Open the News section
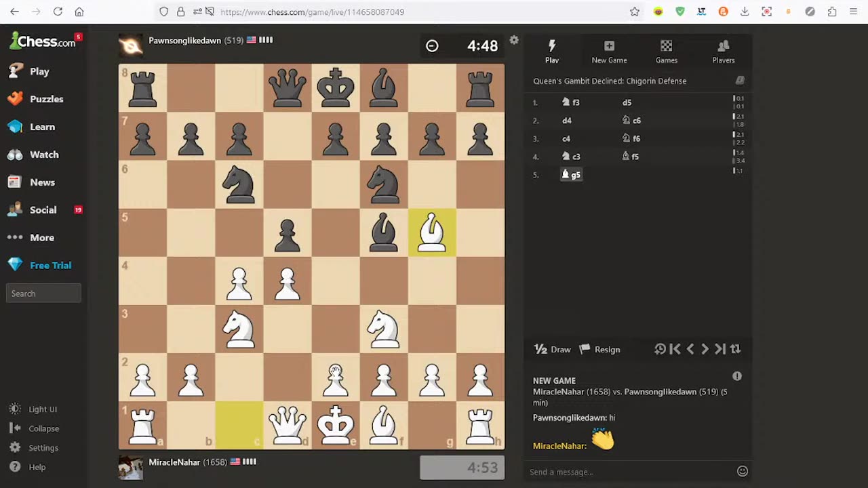The image size is (868, 488). tap(31, 182)
